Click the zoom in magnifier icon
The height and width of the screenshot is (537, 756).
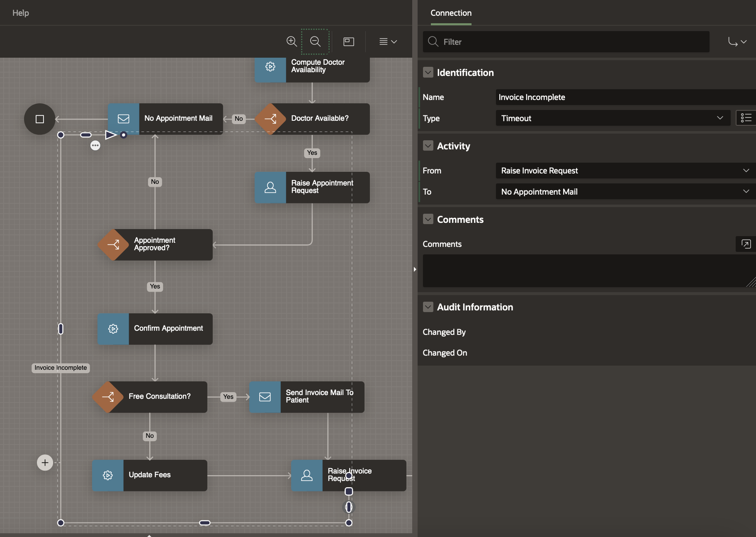292,41
